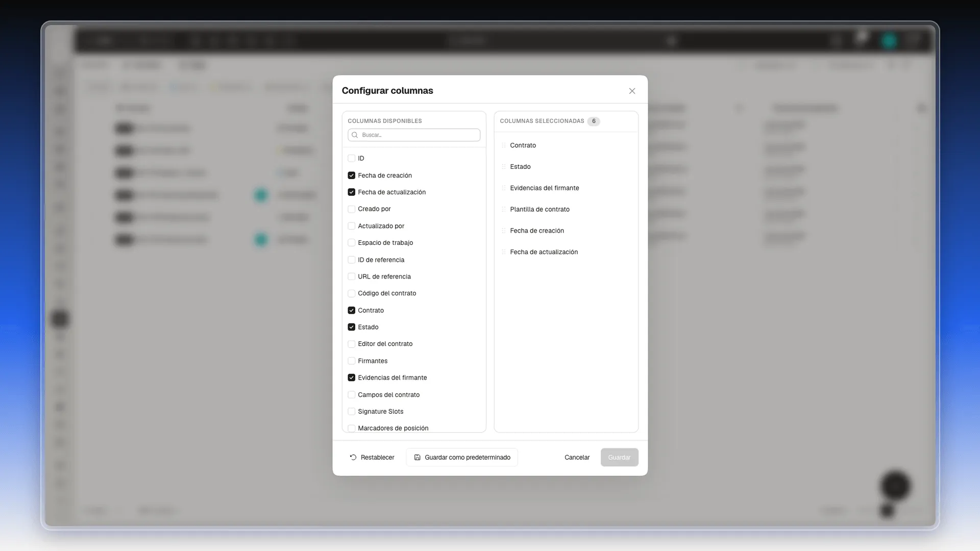Tick the URL de referencia checkbox
The width and height of the screenshot is (980, 551).
pyautogui.click(x=351, y=277)
